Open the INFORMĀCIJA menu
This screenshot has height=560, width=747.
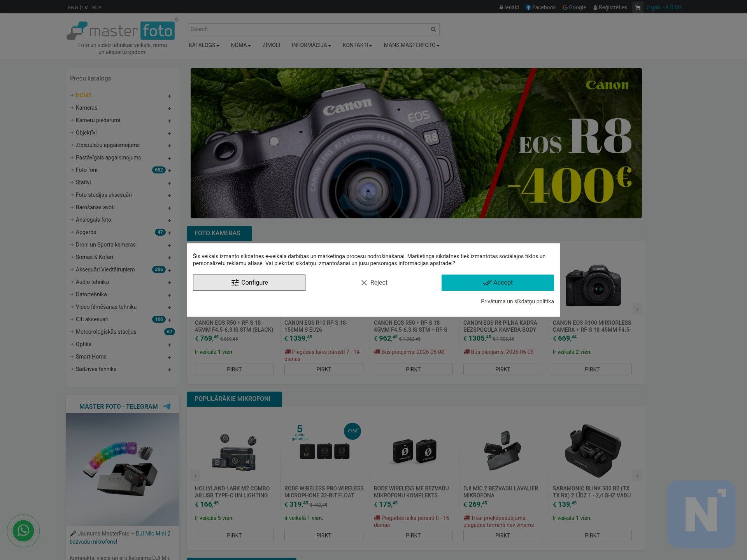click(311, 45)
